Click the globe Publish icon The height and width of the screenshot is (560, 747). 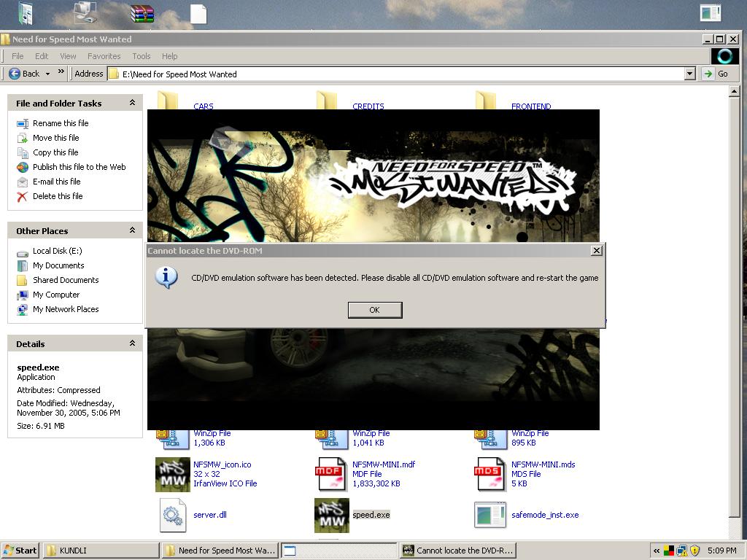pos(23,167)
